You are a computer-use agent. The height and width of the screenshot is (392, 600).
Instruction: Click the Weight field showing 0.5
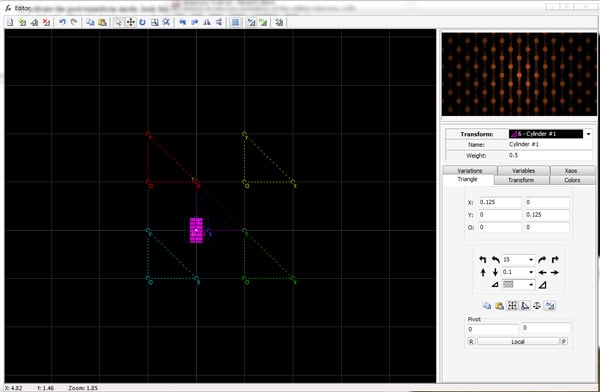549,155
